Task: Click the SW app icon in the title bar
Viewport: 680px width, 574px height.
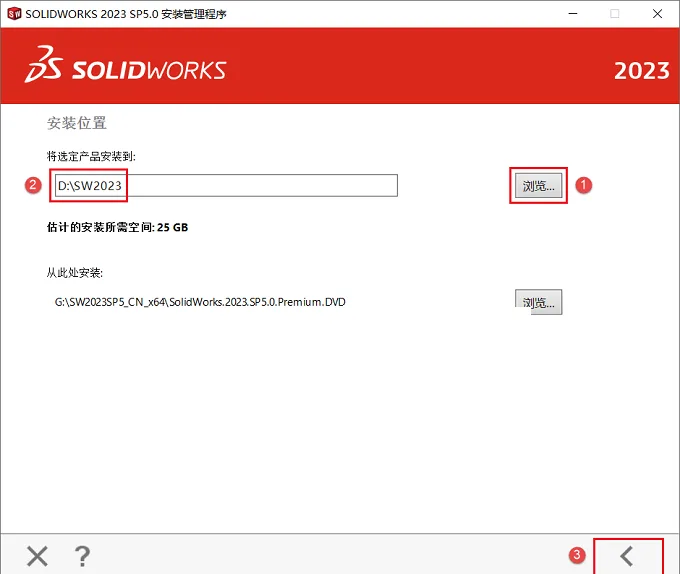Action: tap(14, 14)
